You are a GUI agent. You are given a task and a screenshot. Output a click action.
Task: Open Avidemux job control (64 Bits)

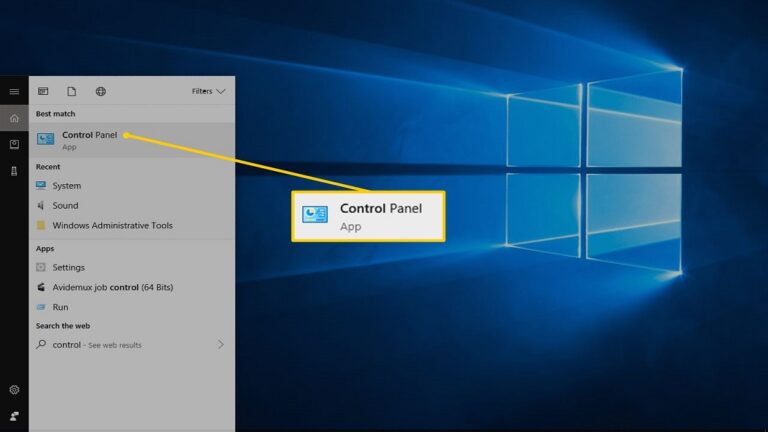coord(132,287)
